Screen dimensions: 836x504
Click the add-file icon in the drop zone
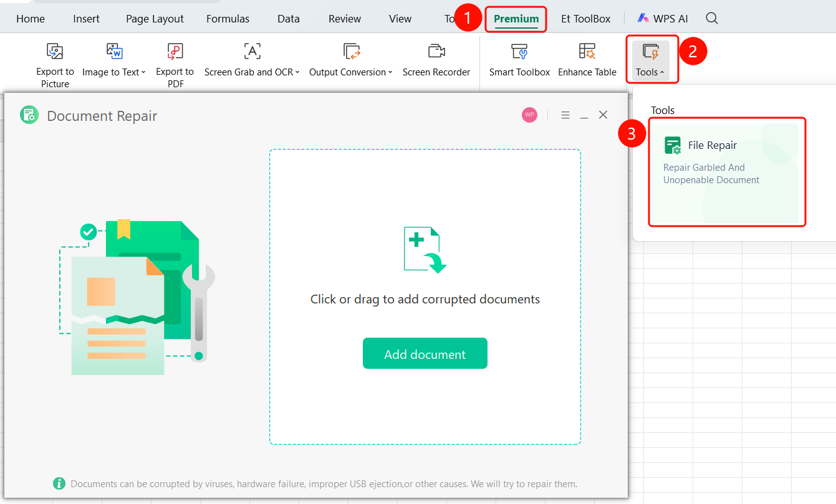pos(425,250)
